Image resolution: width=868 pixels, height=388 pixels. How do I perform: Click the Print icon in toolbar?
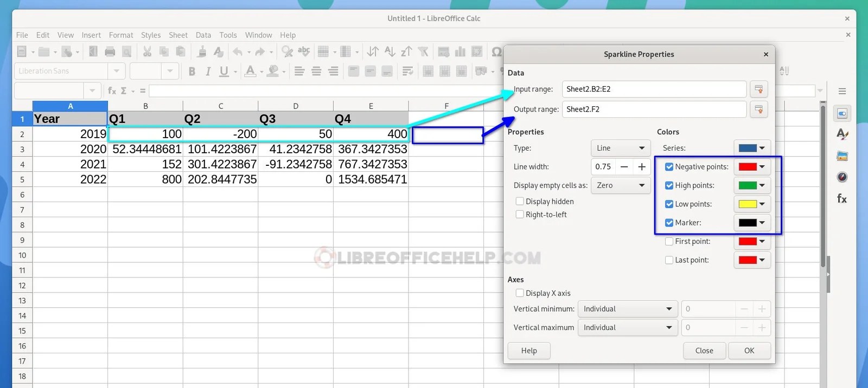point(110,51)
